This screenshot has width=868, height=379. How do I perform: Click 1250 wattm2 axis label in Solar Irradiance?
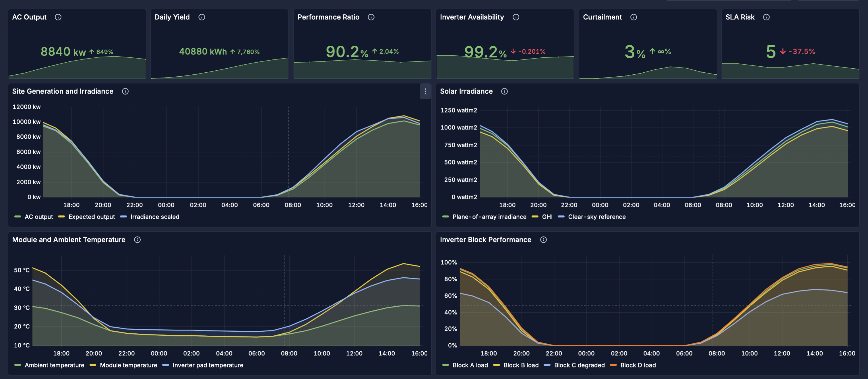(459, 110)
